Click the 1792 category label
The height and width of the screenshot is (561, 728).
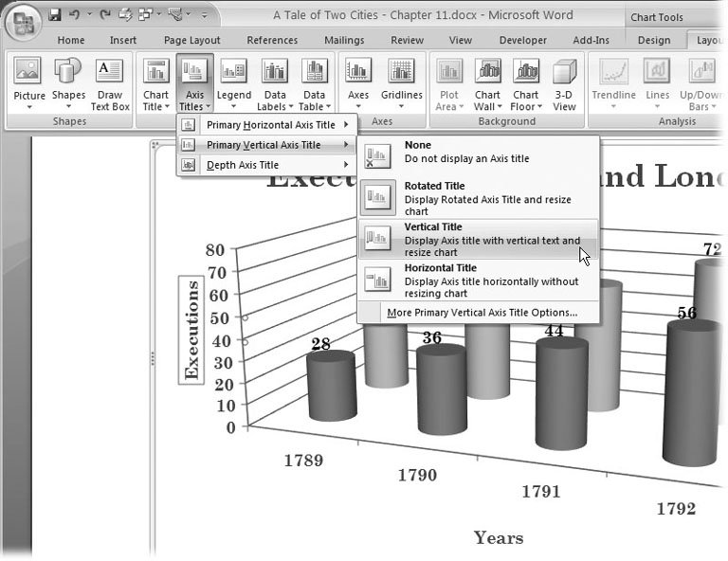[676, 509]
